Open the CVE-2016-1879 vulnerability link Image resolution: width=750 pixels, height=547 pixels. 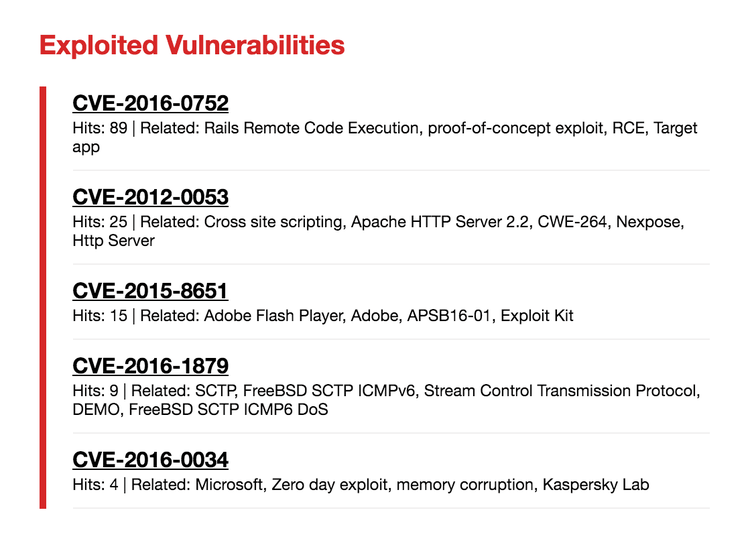[150, 366]
